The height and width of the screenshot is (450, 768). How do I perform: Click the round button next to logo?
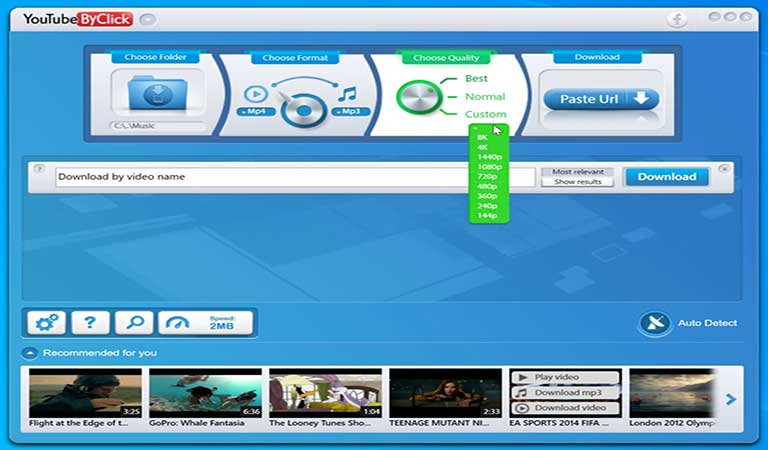tap(147, 19)
